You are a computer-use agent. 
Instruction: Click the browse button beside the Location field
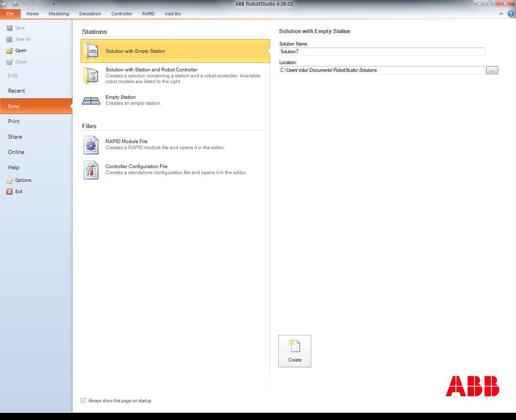pos(492,71)
